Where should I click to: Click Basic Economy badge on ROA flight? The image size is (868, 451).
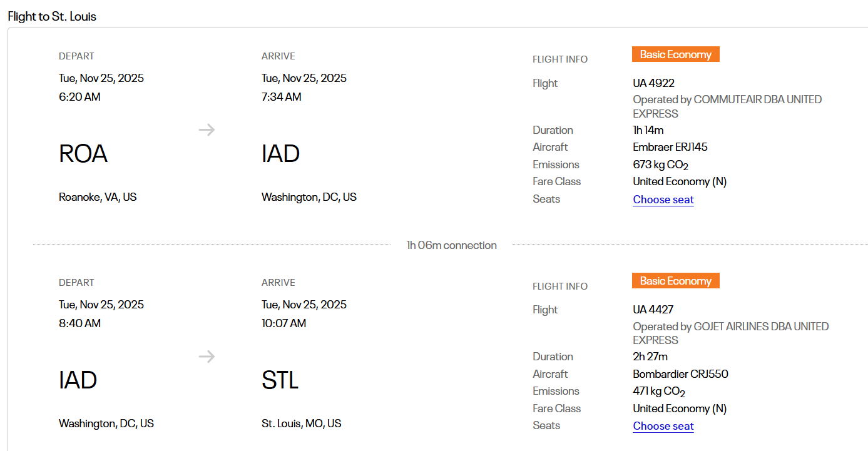point(675,55)
